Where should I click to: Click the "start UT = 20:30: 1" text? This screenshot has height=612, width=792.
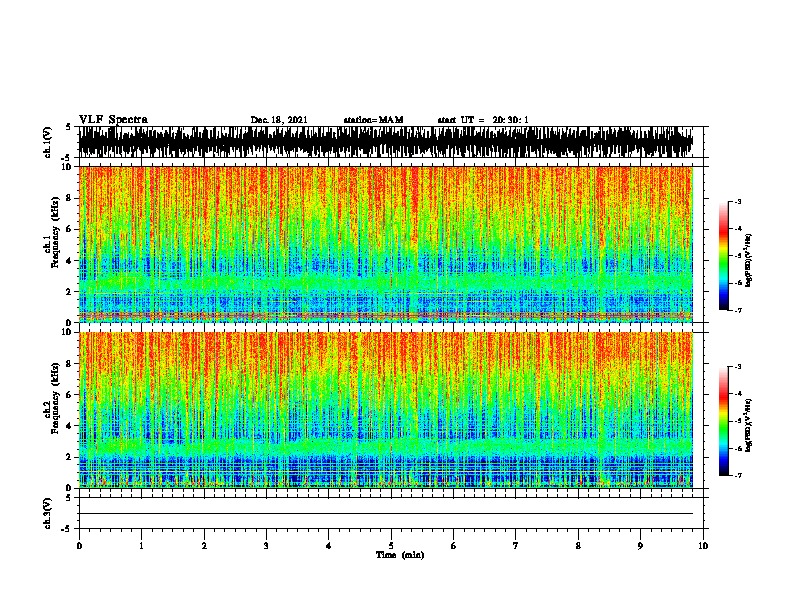click(483, 120)
